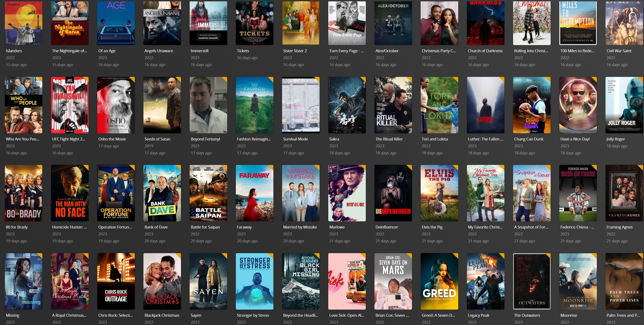Click the '100 Miles to Rede...' title
Viewport: 644px width, 325px height.
[x=577, y=51]
